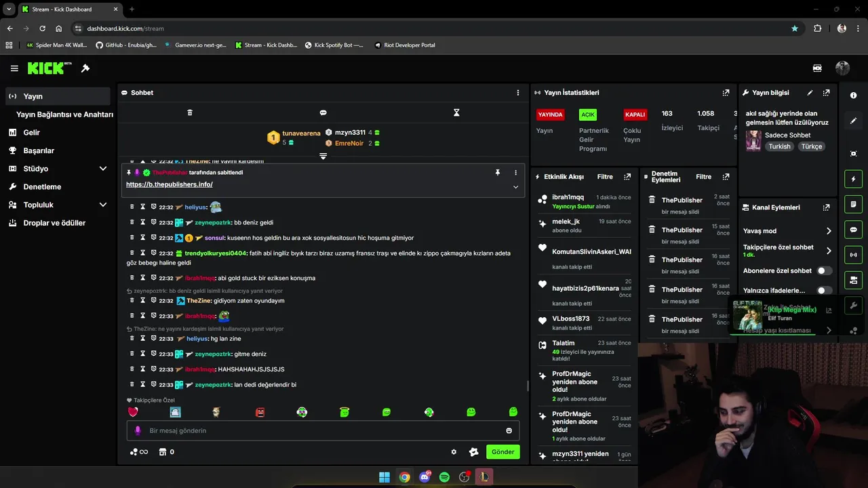The image size is (868, 488).
Task: Pop out the Denetim Eylemleri panel
Action: click(726, 177)
